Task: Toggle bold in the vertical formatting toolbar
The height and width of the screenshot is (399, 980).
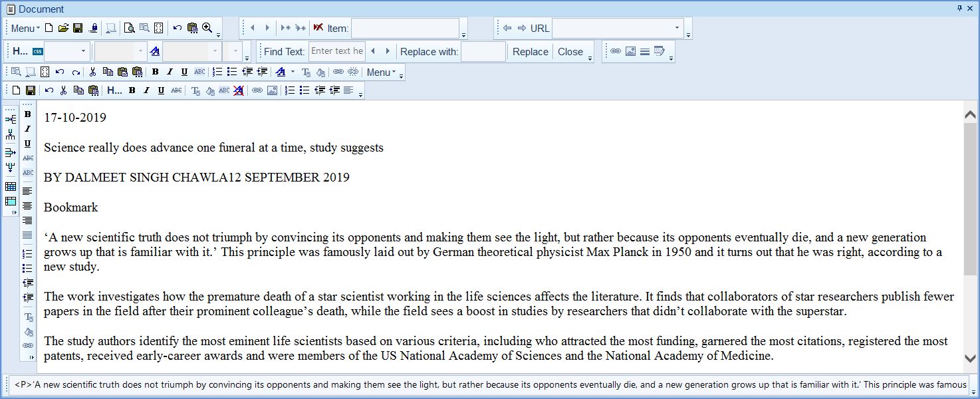Action: tap(27, 114)
